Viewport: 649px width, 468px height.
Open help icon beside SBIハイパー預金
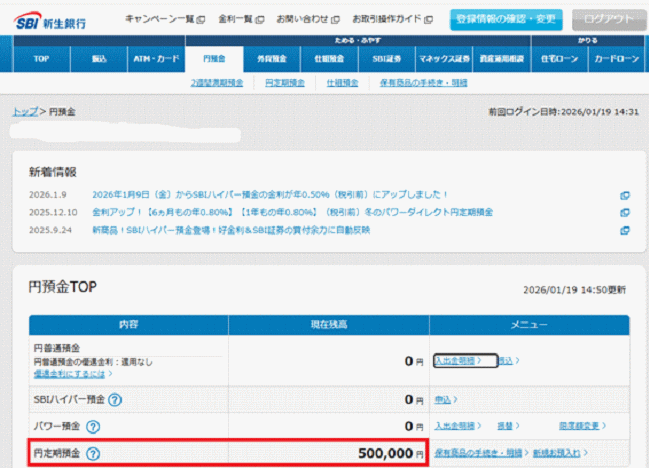click(x=116, y=400)
